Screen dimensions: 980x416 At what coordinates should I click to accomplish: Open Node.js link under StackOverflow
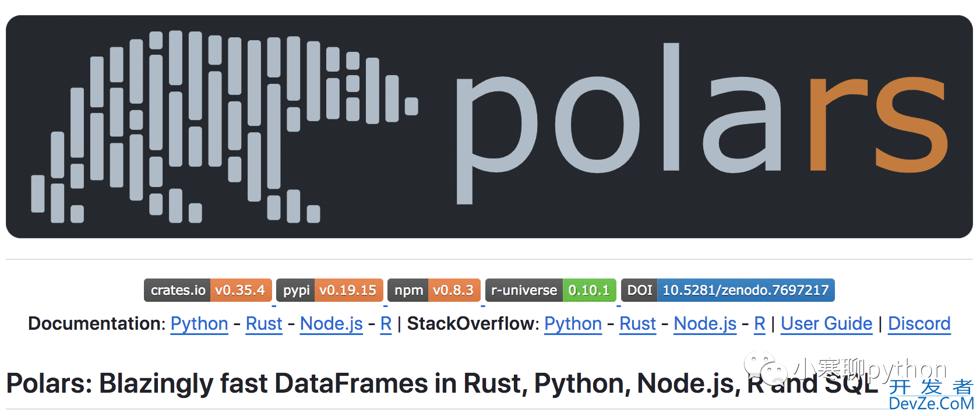pos(705,324)
